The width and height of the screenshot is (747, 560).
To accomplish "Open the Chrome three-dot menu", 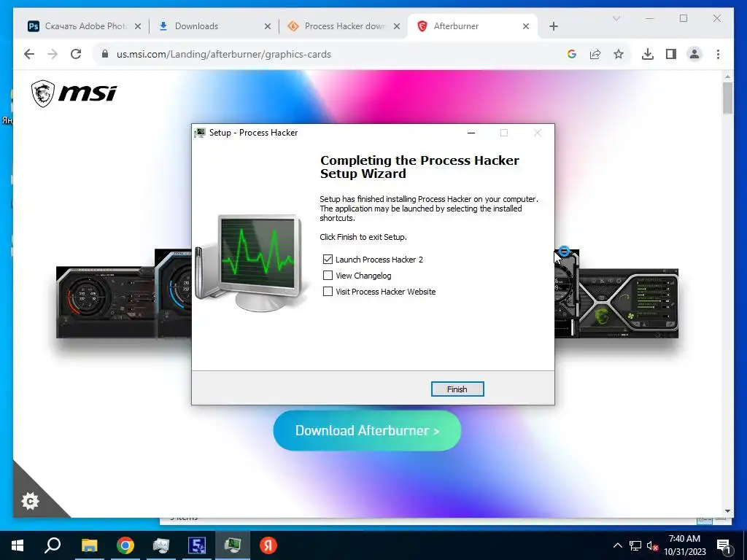I will pyautogui.click(x=718, y=54).
